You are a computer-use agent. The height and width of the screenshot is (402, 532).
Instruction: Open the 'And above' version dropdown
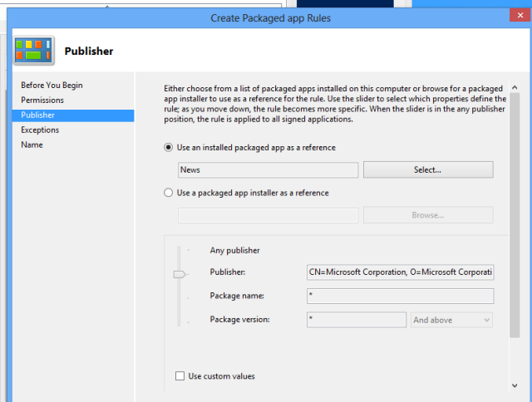tap(451, 320)
